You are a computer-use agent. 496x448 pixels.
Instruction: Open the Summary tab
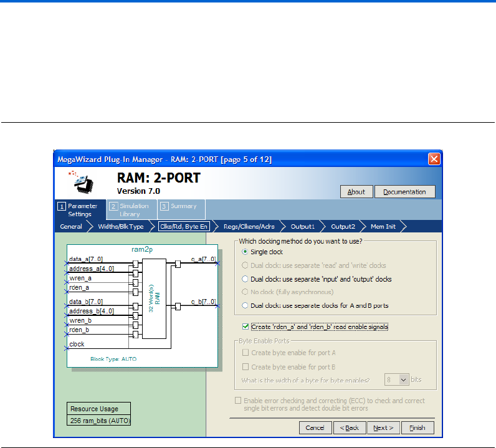[181, 210]
